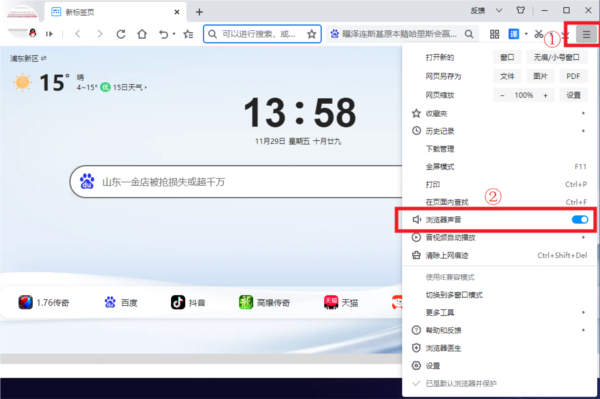Click the search magnifier in hot search box
Screen dimensions: 600x399
pos(469,34)
